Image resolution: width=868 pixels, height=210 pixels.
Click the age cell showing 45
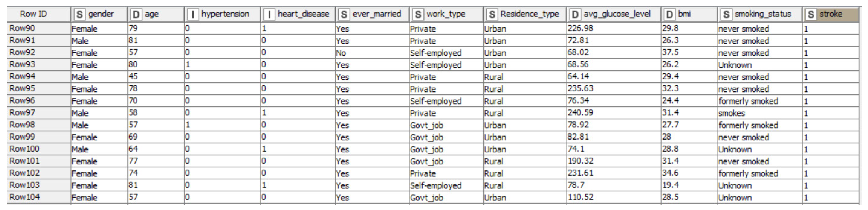(133, 77)
